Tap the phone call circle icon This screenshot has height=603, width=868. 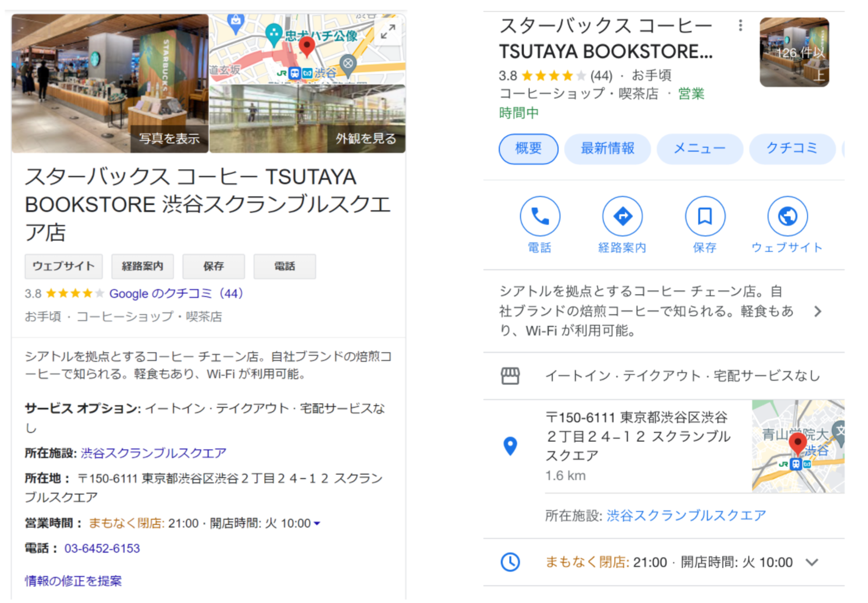point(540,216)
